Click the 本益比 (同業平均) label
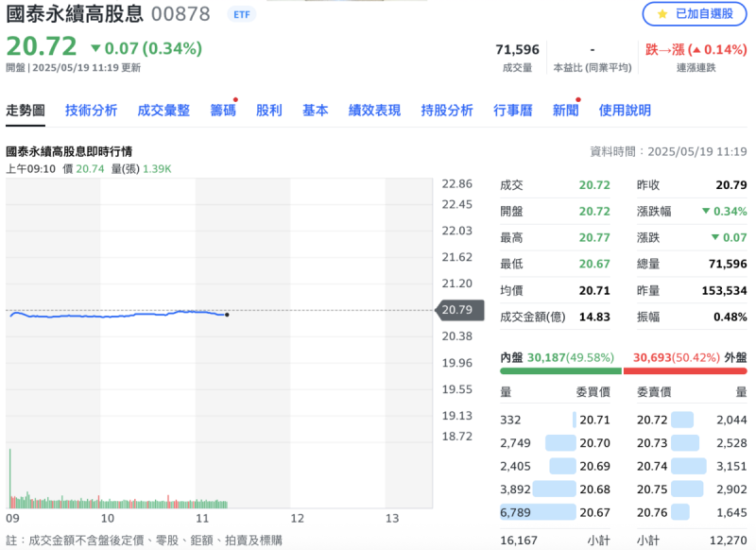Image resolution: width=756 pixels, height=550 pixels. click(593, 68)
